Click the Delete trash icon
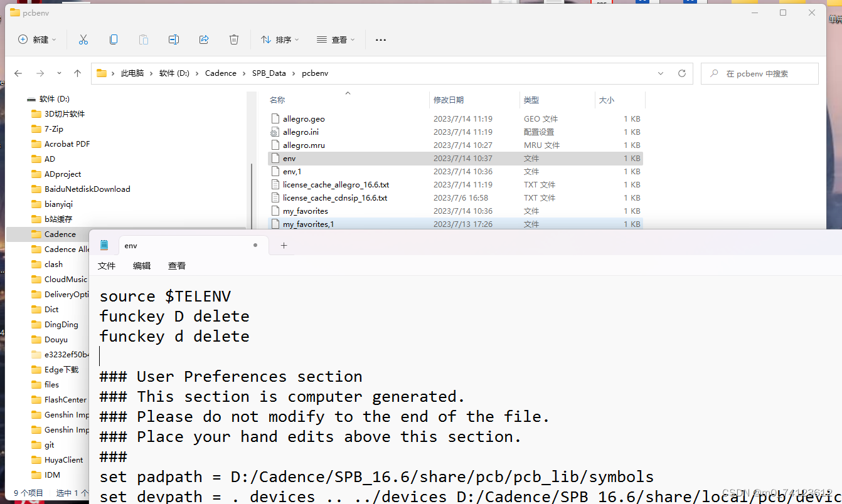Screen dimensions: 842x504 (x=234, y=39)
